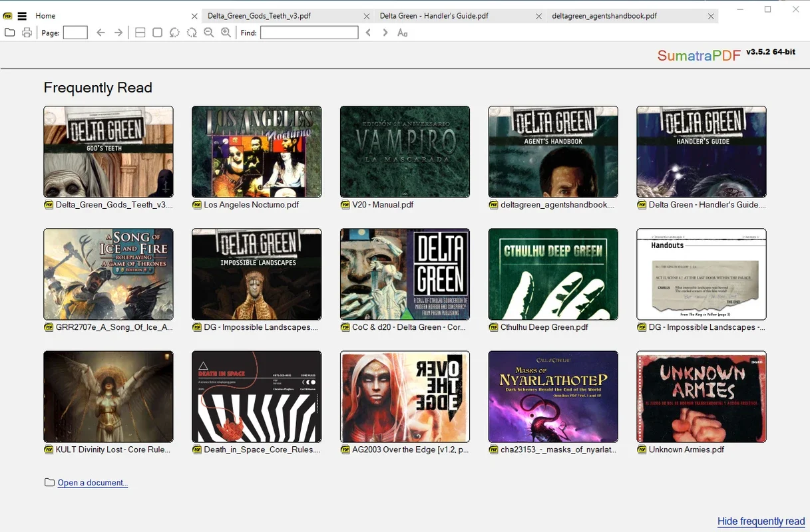Click the Page number input field
The width and height of the screenshot is (810, 532).
pyautogui.click(x=75, y=33)
